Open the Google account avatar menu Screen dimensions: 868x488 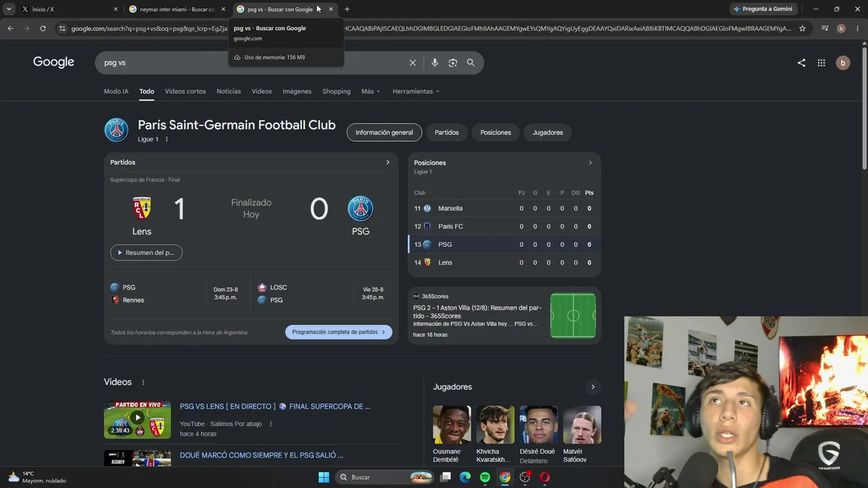(x=843, y=62)
